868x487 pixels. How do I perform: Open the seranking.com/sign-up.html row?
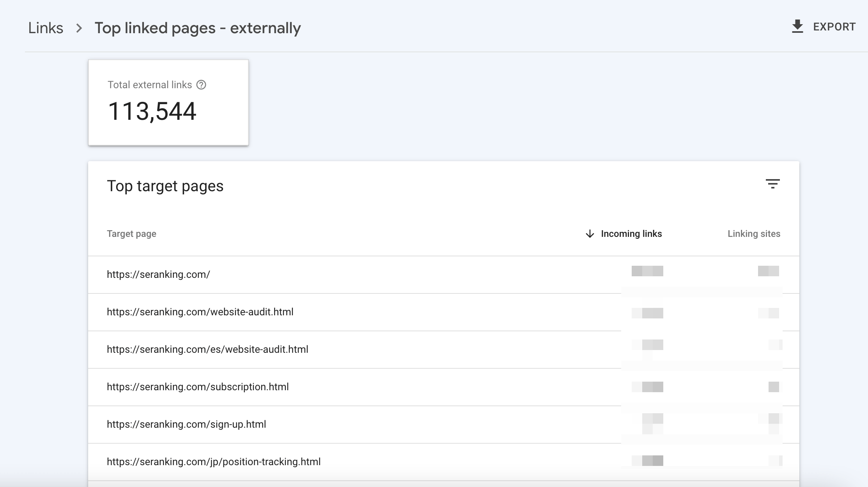coord(444,425)
